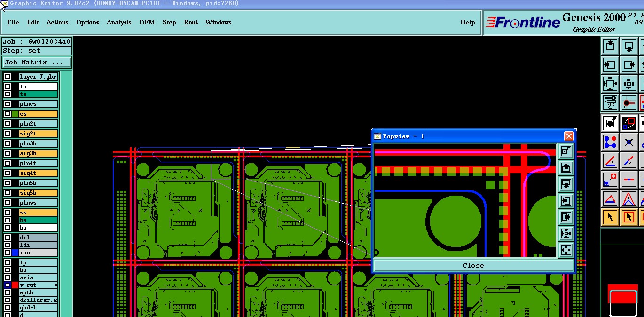
Task: Click the pan down arrow in main toolbar
Action: click(x=629, y=46)
